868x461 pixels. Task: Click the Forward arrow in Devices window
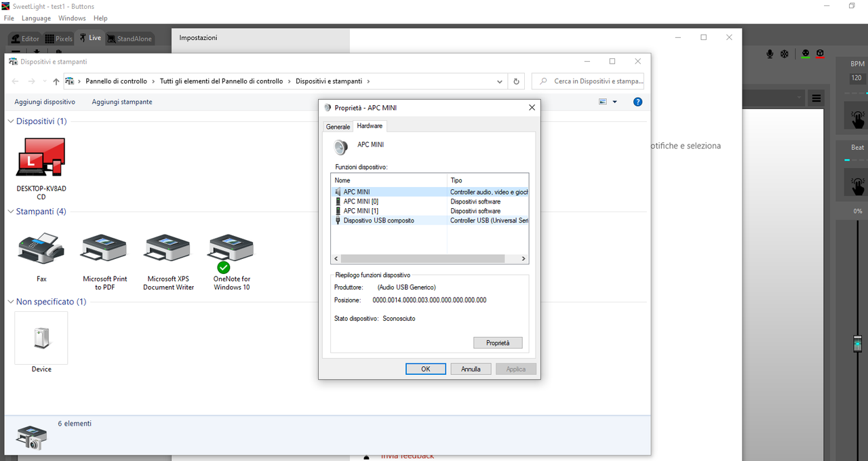tap(32, 81)
